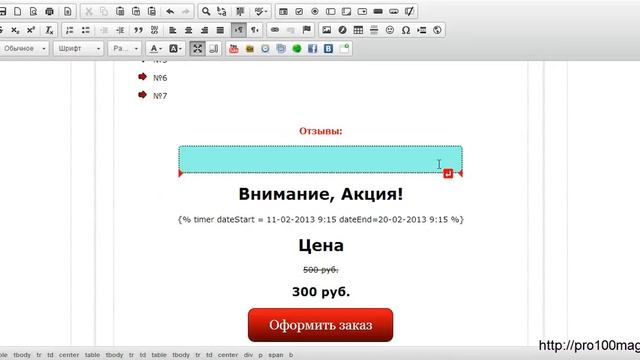Increase the indent

(120, 30)
